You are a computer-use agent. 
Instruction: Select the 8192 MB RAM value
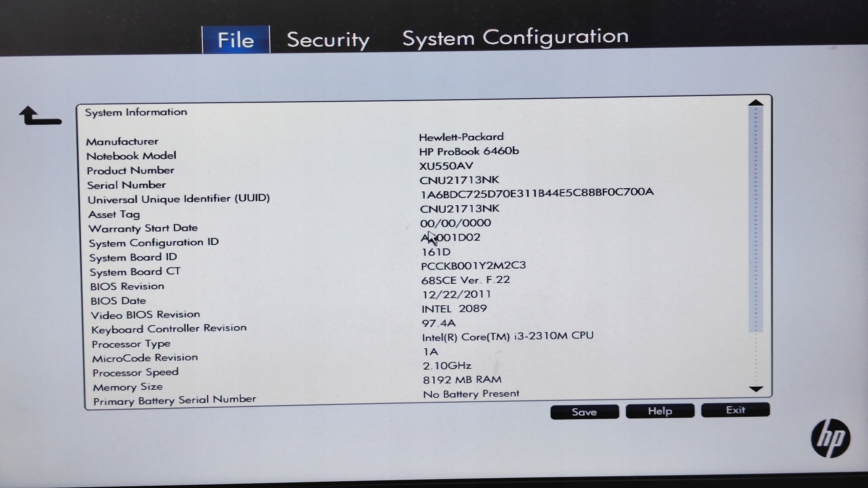pyautogui.click(x=462, y=380)
